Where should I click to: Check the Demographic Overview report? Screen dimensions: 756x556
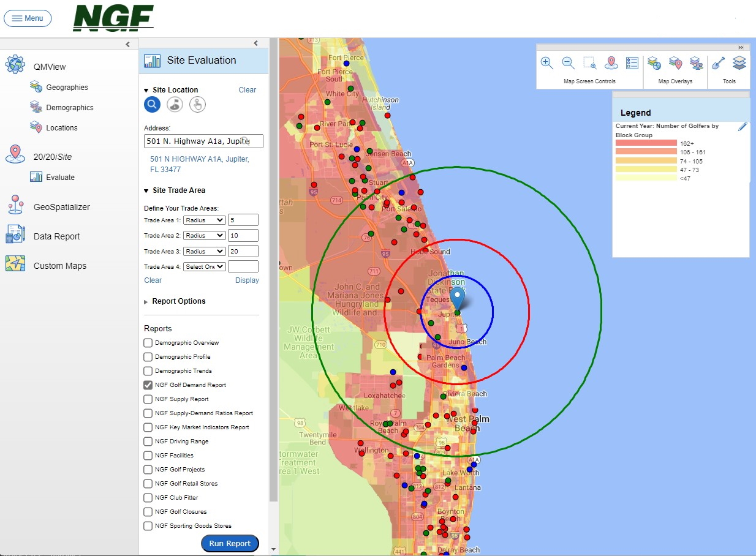(x=148, y=343)
